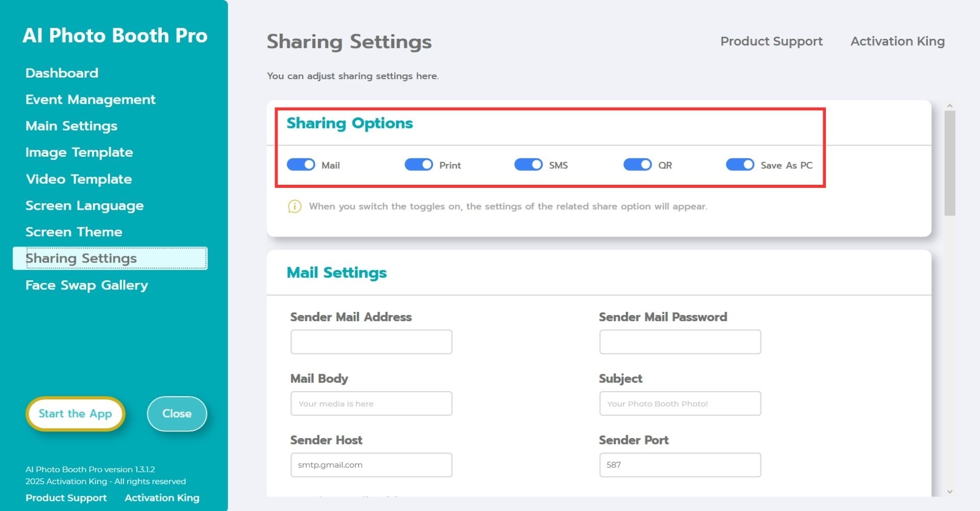The height and width of the screenshot is (511, 980).
Task: Toggle the Save As PC option
Action: 740,164
